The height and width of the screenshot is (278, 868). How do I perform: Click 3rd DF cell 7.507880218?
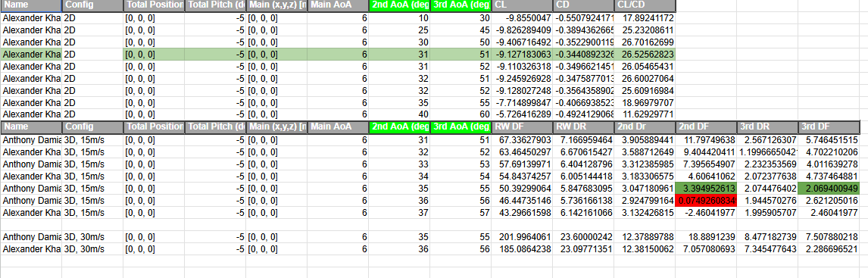829,237
